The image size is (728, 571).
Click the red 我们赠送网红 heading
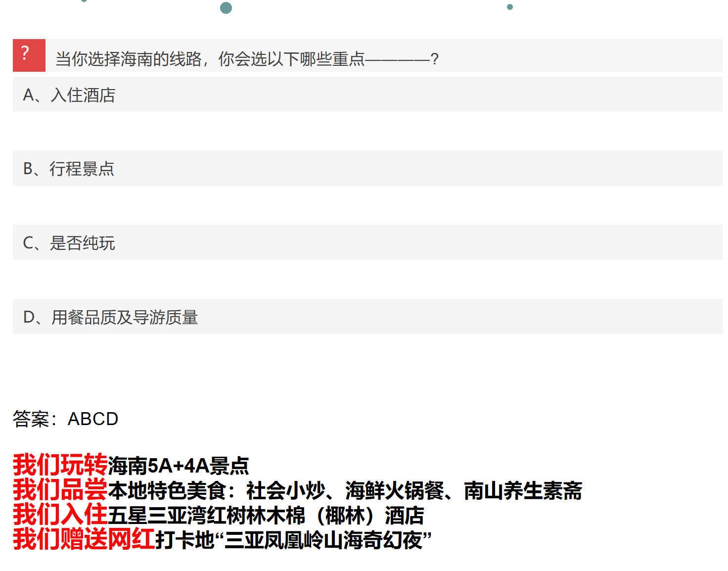[84, 539]
